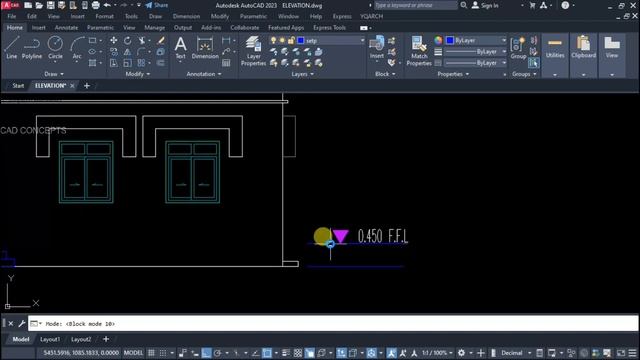Expand the Annotation panel

tap(204, 74)
